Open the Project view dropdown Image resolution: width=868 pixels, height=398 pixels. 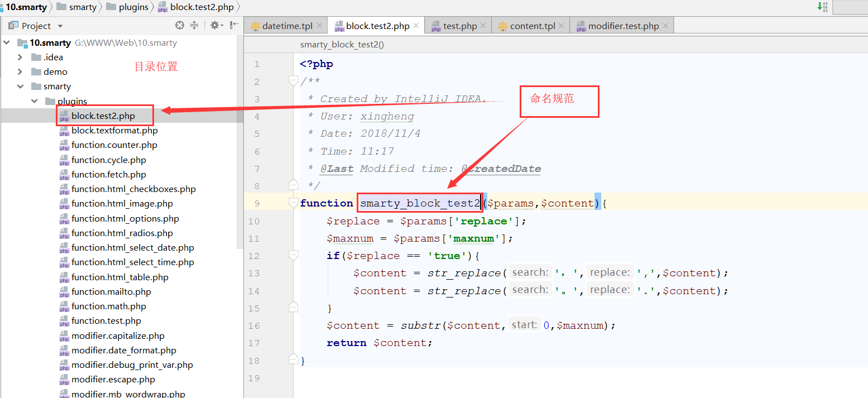(x=60, y=26)
